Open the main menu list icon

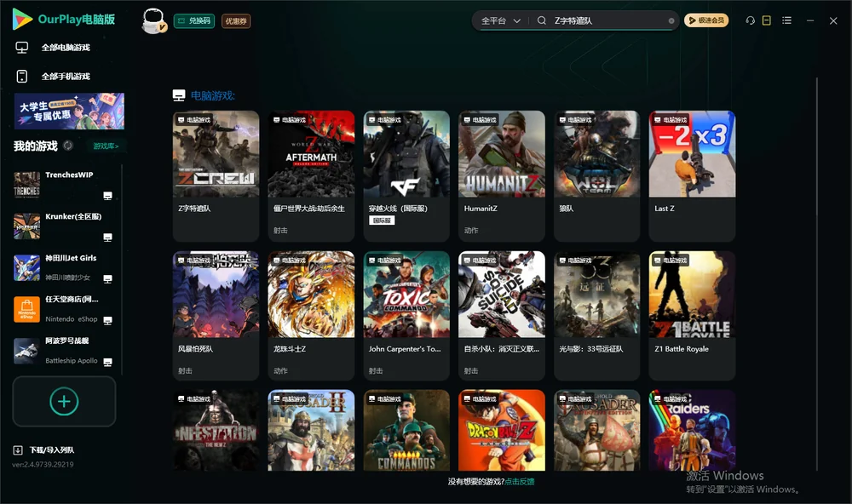786,20
